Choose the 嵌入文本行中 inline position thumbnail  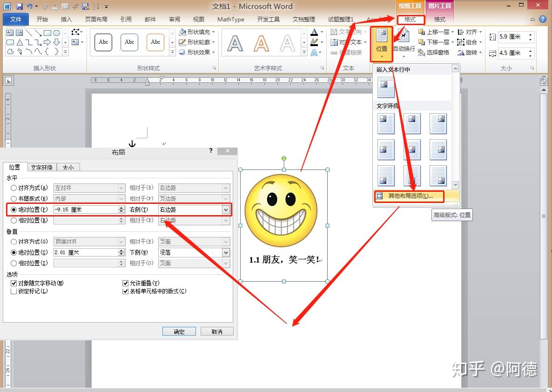coord(386,88)
